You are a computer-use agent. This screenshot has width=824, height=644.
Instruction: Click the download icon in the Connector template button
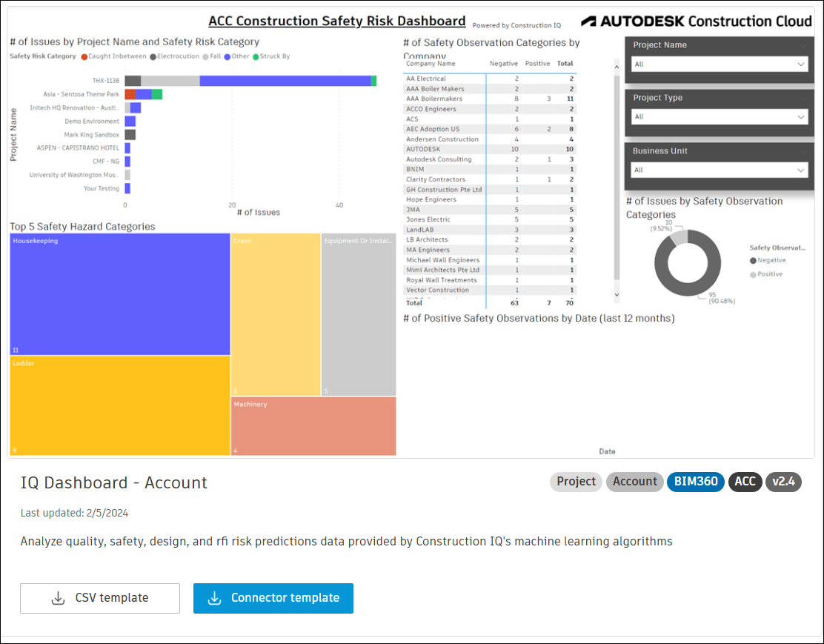coord(214,598)
